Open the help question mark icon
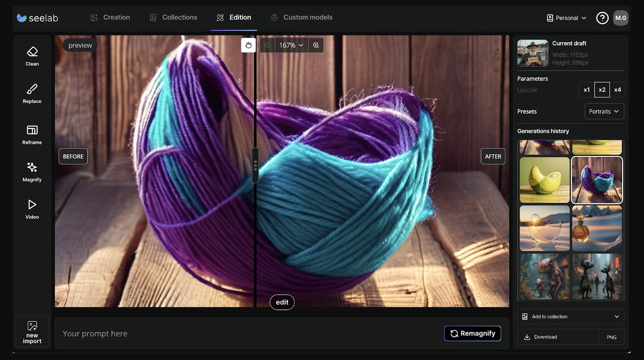 602,18
